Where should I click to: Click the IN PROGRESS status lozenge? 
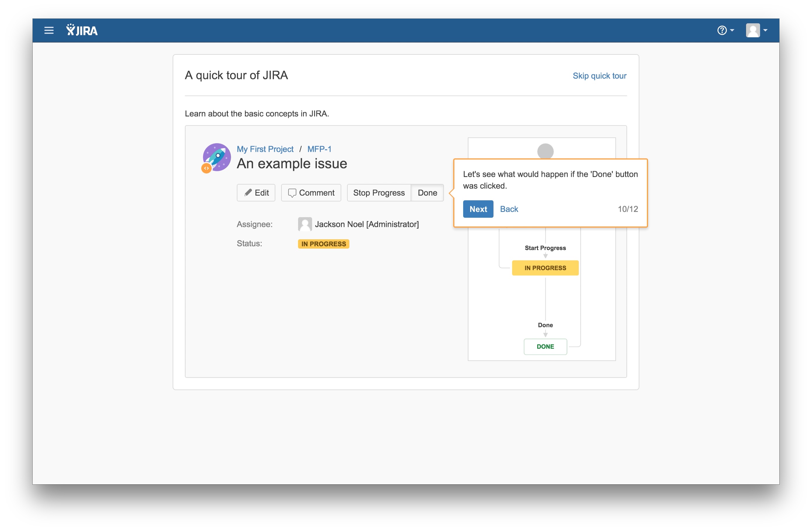click(x=323, y=244)
